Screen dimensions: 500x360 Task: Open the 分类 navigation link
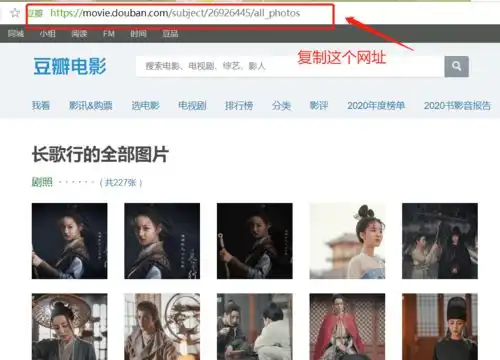281,105
